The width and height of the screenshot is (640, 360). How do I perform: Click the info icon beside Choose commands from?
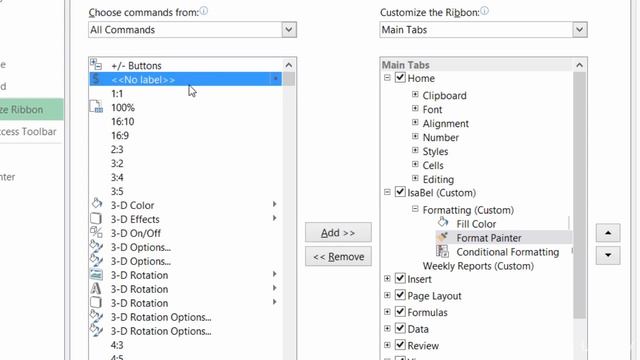click(203, 11)
